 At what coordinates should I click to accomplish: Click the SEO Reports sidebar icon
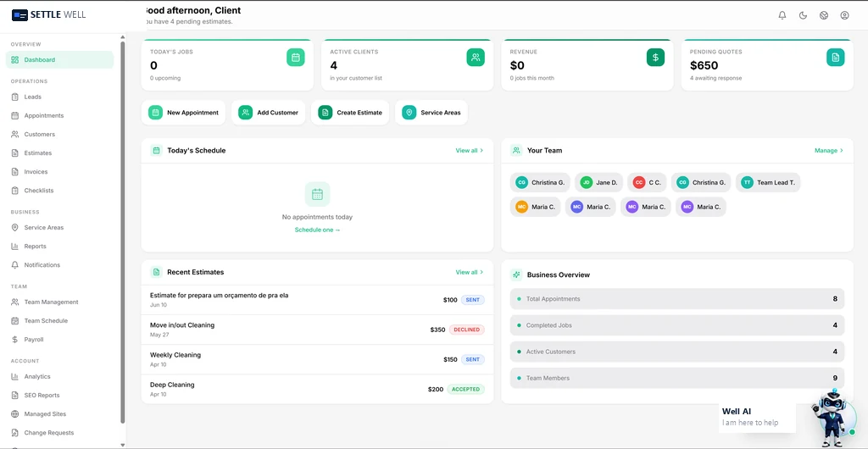pos(15,396)
